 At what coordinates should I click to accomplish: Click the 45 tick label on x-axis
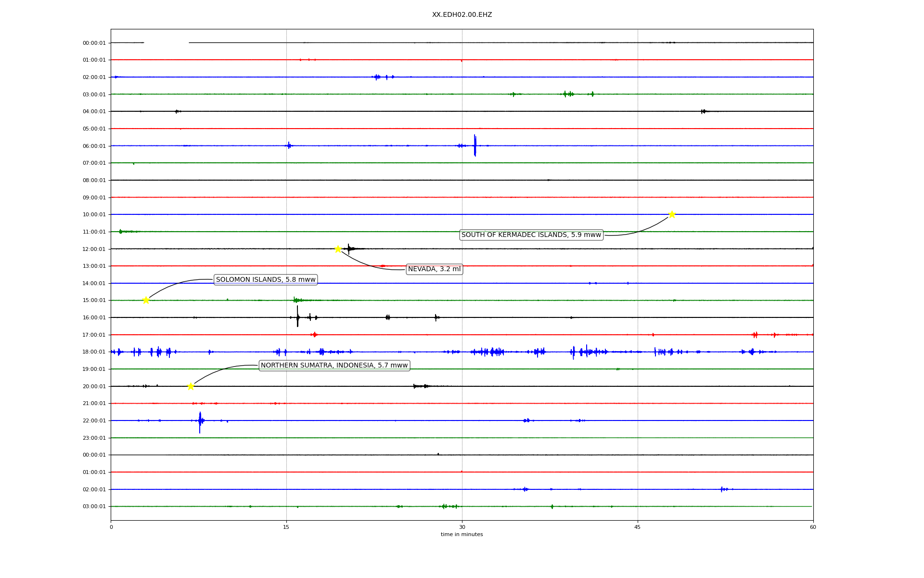638,527
